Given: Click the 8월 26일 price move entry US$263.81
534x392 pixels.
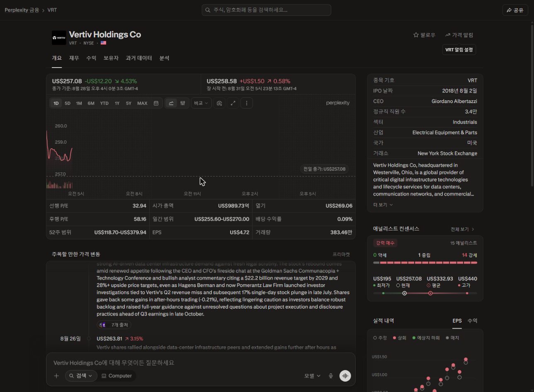Looking at the screenshot, I should [x=109, y=339].
